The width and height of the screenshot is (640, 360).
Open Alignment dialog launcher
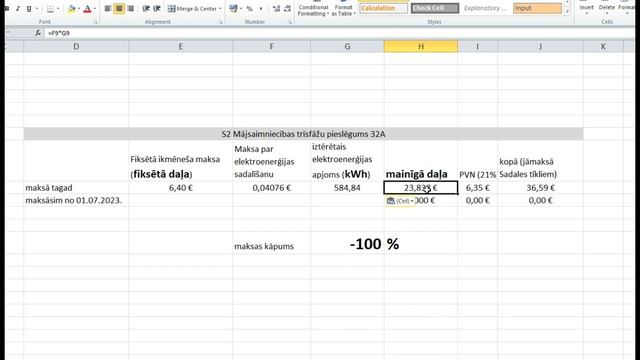coord(220,22)
